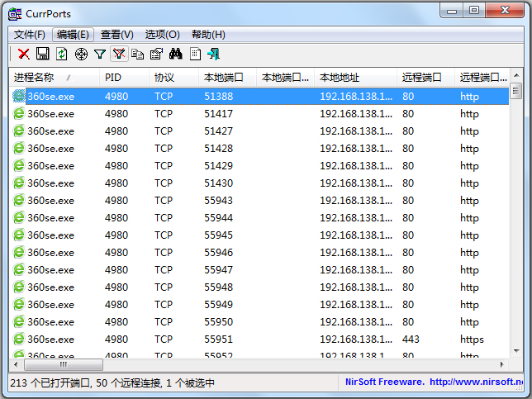The width and height of the screenshot is (532, 399).
Task: Open the funnel filter icon
Action: coord(100,54)
